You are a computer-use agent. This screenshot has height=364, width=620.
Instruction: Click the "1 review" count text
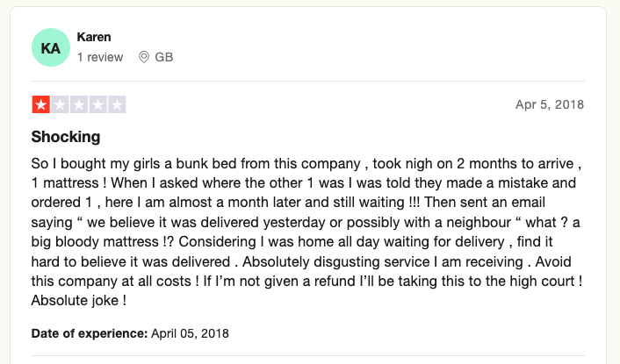coord(100,57)
